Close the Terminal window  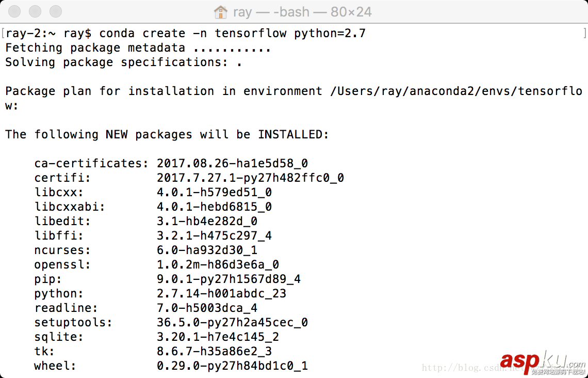tap(15, 11)
